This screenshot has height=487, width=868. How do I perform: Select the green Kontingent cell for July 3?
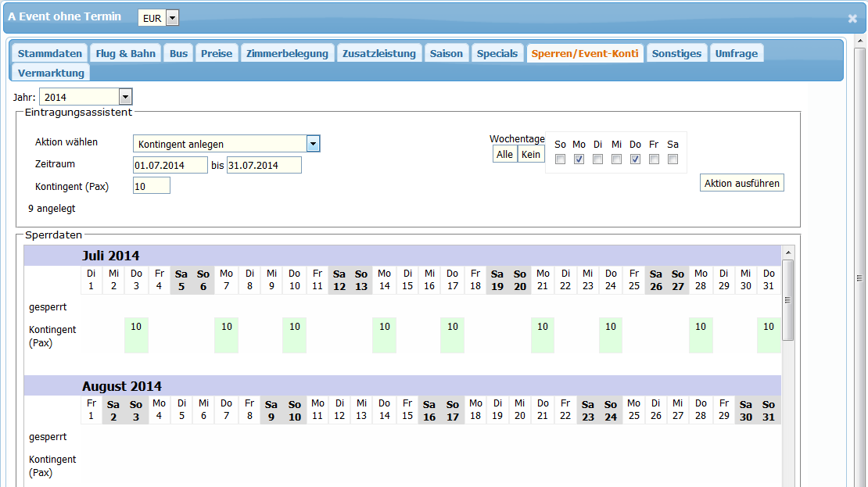tap(136, 335)
